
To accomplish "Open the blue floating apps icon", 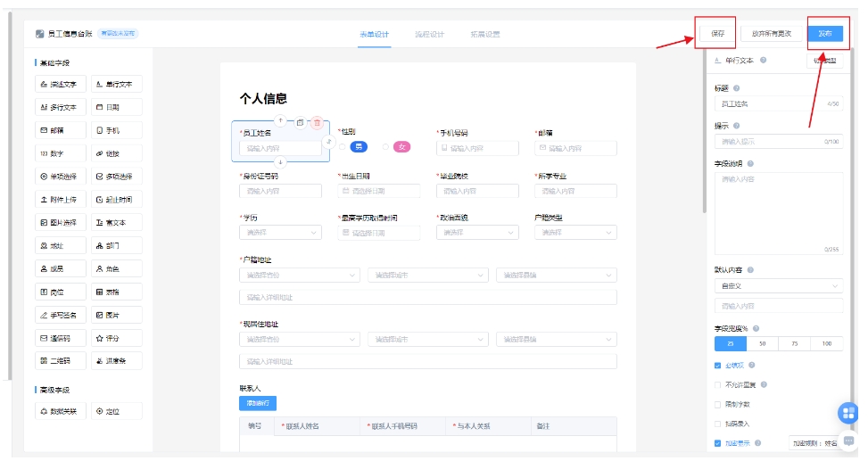I will click(x=847, y=413).
